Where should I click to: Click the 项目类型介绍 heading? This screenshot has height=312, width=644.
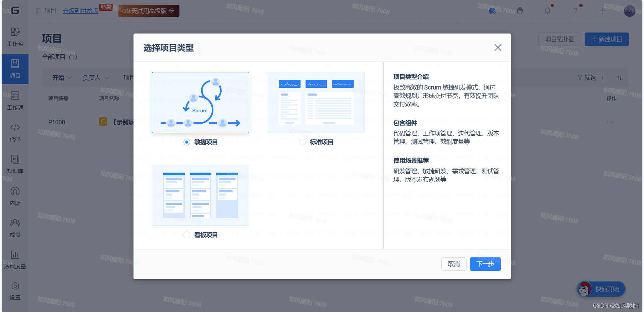pos(411,77)
